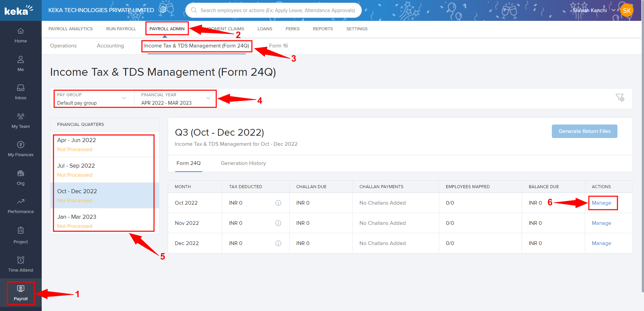This screenshot has width=644, height=311.
Task: Click the Balance Due column header
Action: click(x=544, y=187)
